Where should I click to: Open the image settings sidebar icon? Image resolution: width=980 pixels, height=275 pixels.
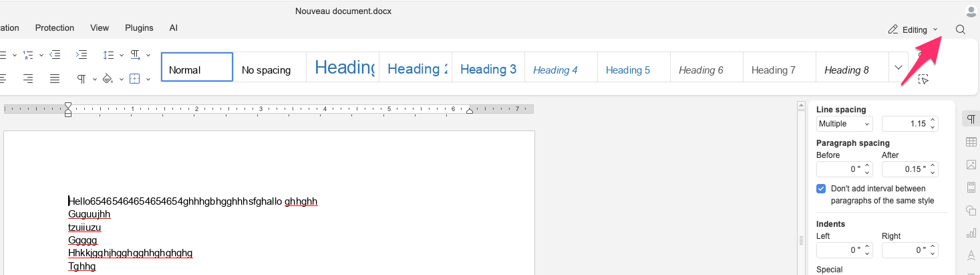971,165
